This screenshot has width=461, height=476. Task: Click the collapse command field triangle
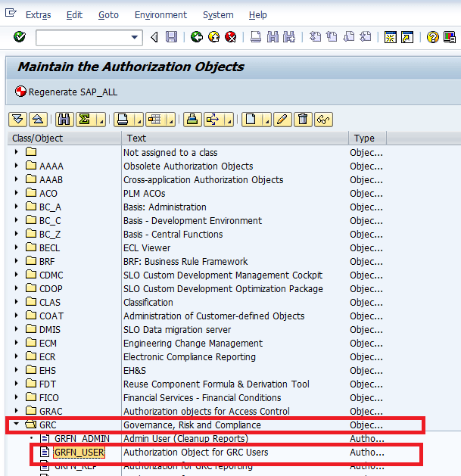pos(154,37)
